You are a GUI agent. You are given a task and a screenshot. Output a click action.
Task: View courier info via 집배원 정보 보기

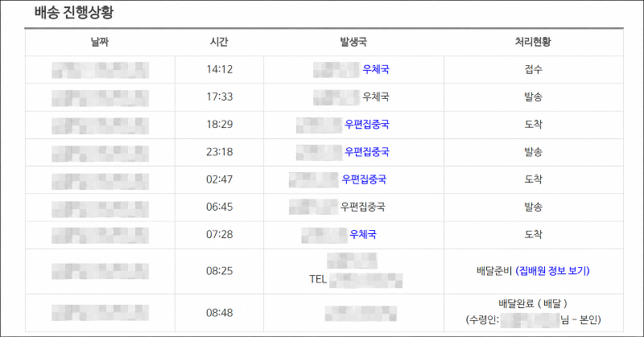pyautogui.click(x=552, y=271)
